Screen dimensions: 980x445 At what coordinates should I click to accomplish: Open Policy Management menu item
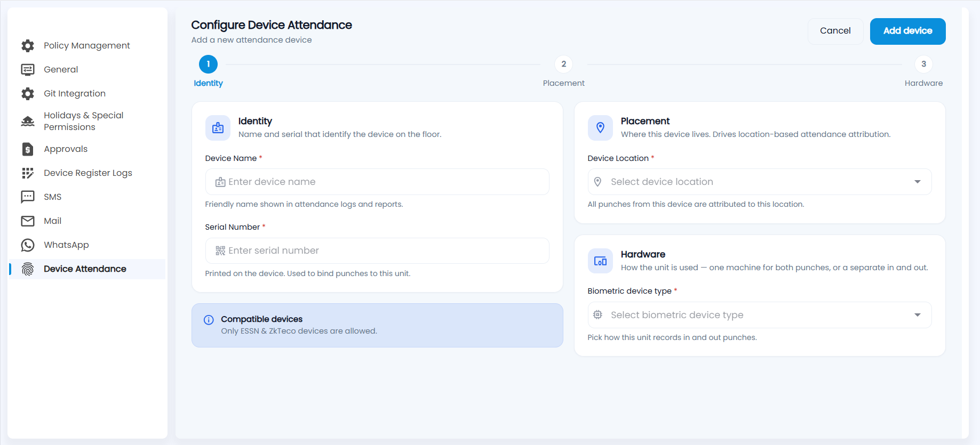tap(87, 46)
